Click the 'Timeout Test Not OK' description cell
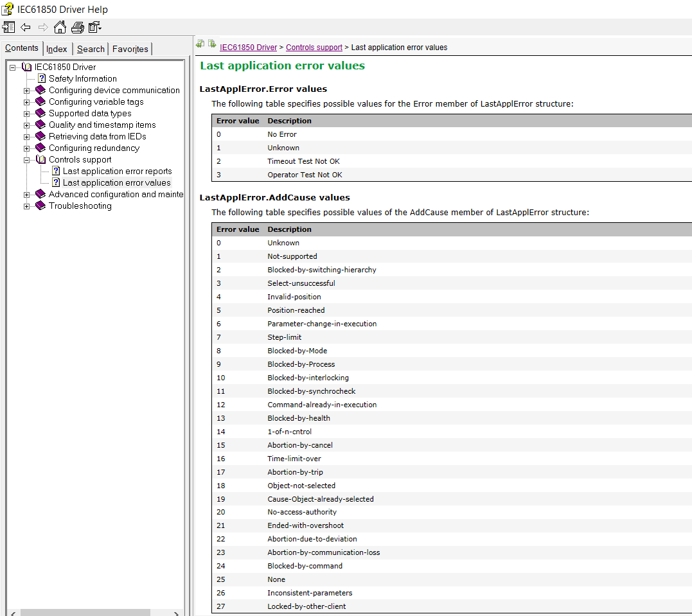 point(303,161)
